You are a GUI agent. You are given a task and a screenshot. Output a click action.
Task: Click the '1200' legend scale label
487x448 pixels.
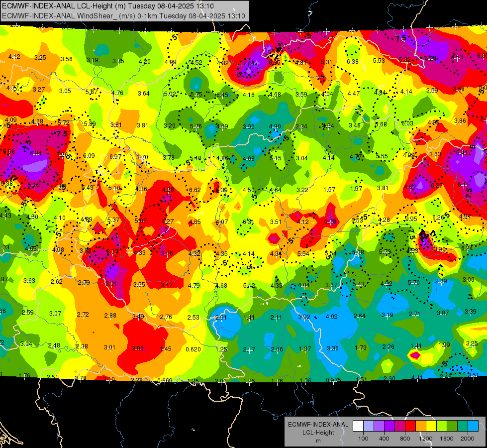(426, 439)
